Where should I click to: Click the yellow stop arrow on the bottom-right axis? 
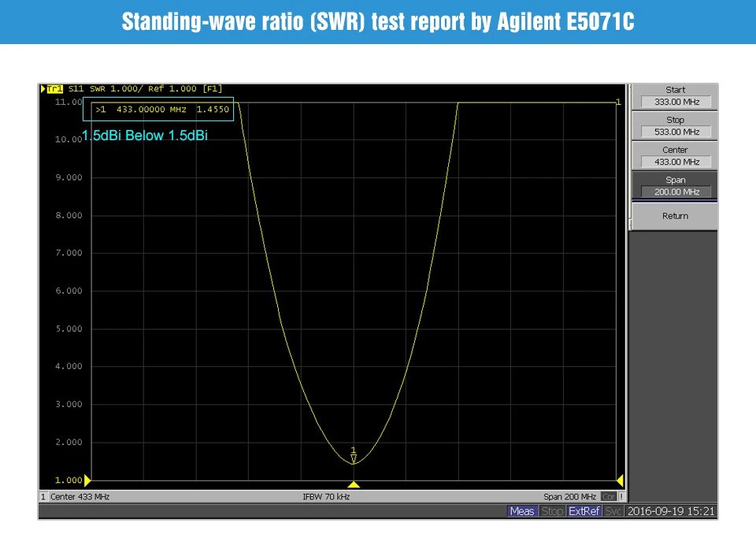point(621,480)
